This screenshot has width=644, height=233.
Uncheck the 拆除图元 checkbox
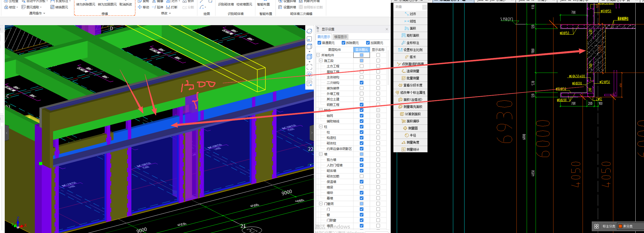point(343,43)
